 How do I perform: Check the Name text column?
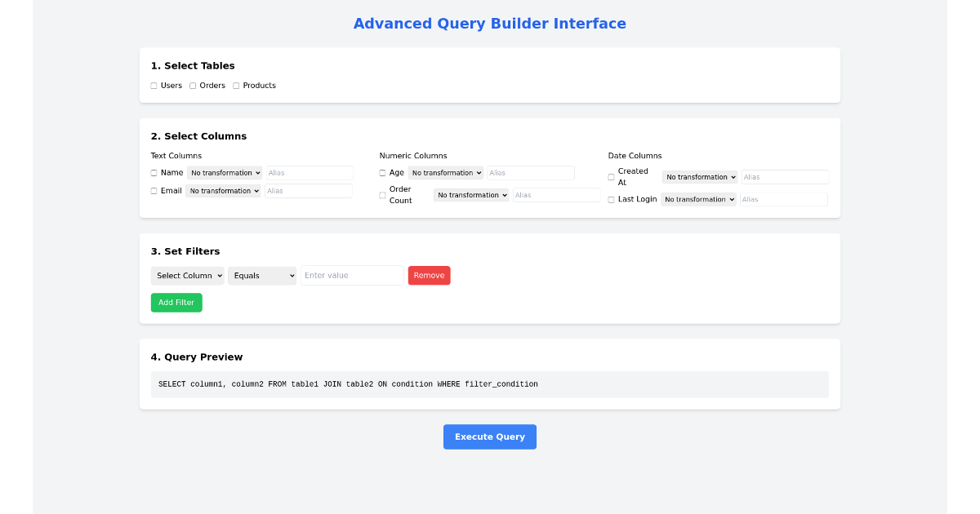153,172
